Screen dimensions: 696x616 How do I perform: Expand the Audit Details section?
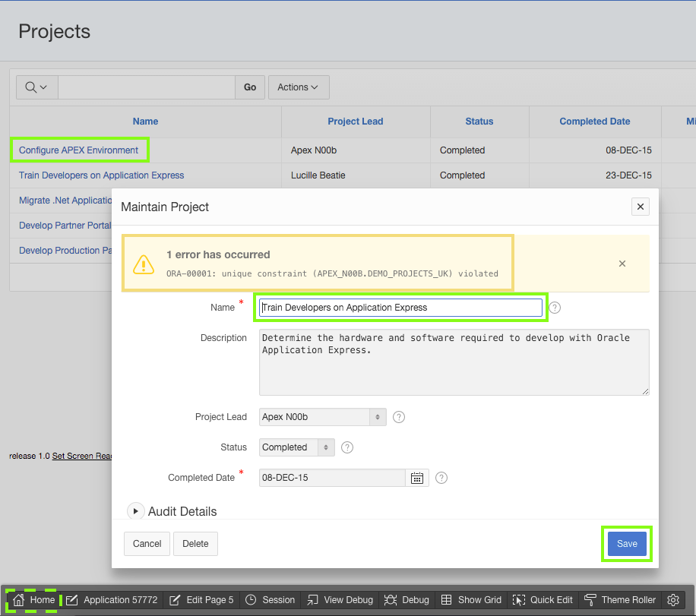tap(136, 511)
